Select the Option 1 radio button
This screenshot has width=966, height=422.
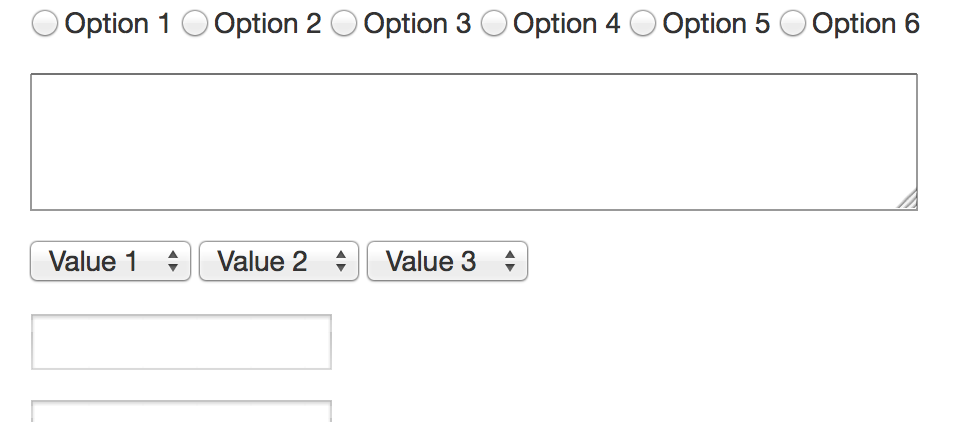[45, 25]
